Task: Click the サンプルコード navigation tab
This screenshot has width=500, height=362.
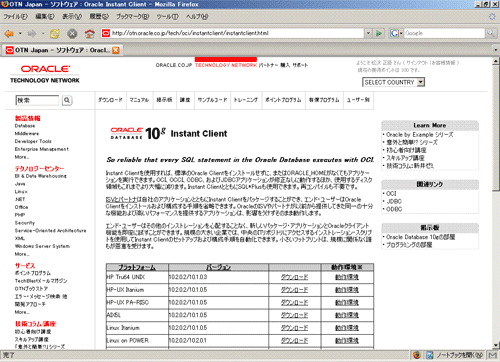Action: 212,100
